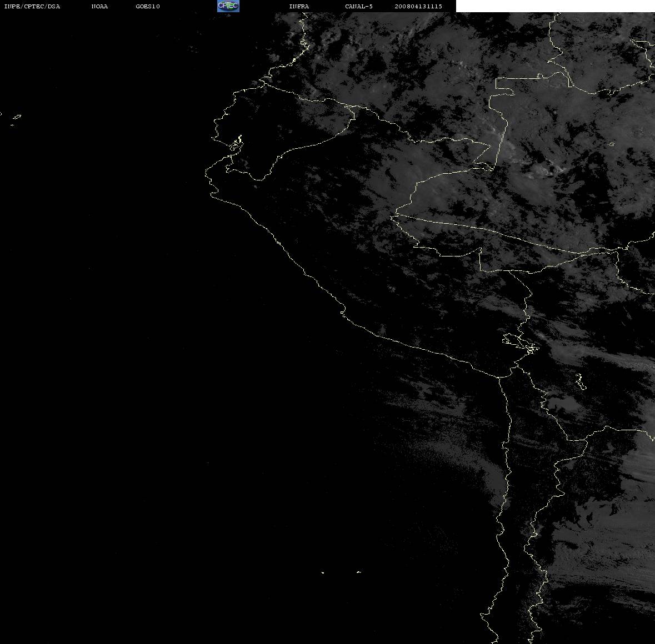Viewport: 655px width, 644px height.
Task: Click the elongated lake outline southeast of Titicaca
Action: [580, 381]
